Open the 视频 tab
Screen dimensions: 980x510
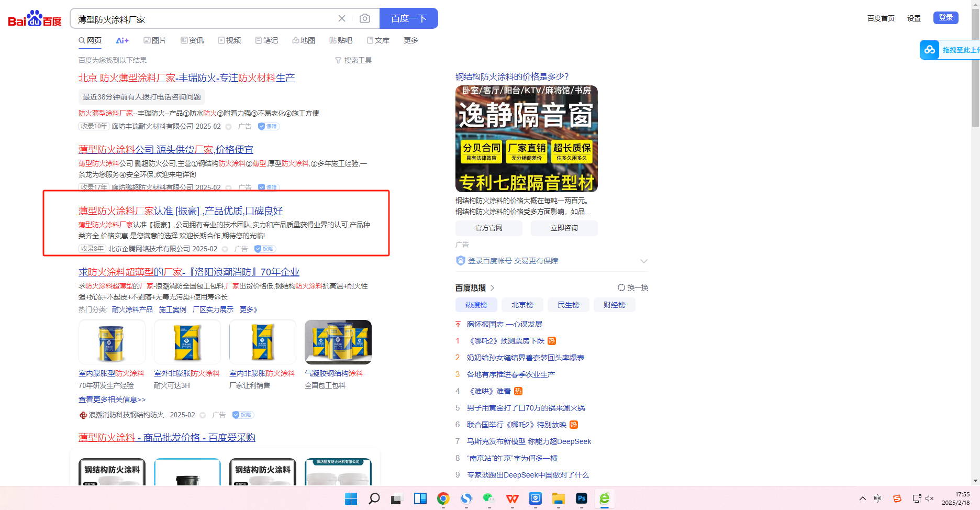pyautogui.click(x=229, y=40)
